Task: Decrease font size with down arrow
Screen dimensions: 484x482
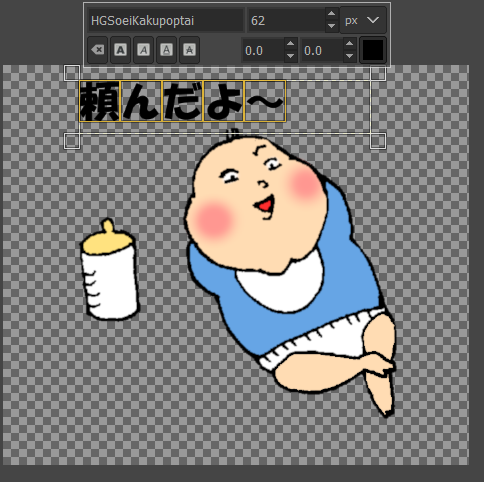Action: point(331,26)
